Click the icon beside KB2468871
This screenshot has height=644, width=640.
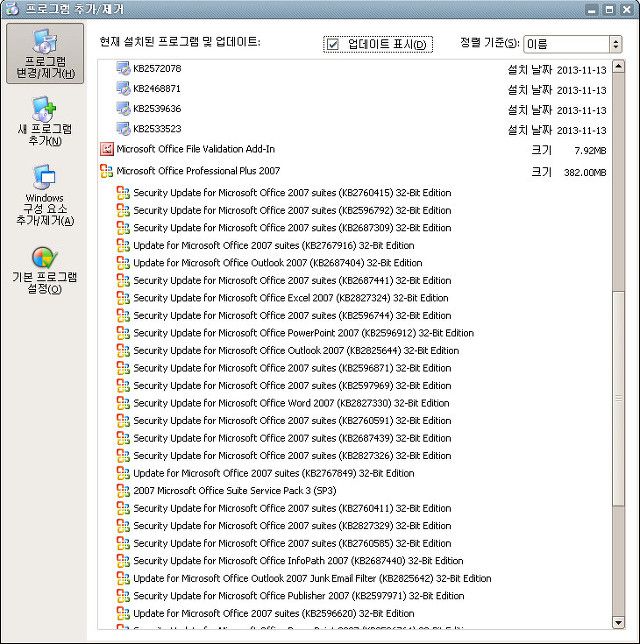click(x=123, y=88)
